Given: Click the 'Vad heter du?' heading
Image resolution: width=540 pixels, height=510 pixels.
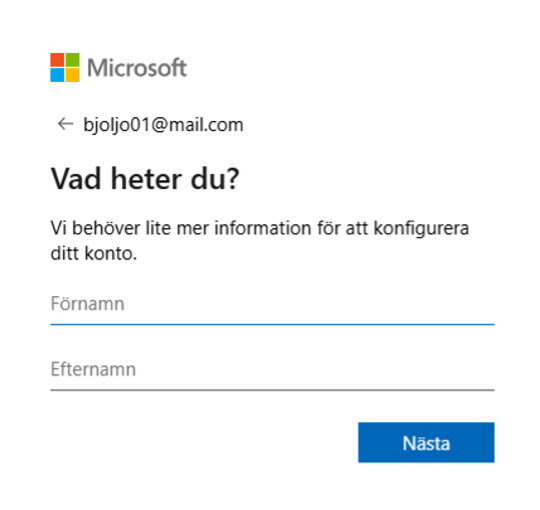Looking at the screenshot, I should 145,179.
